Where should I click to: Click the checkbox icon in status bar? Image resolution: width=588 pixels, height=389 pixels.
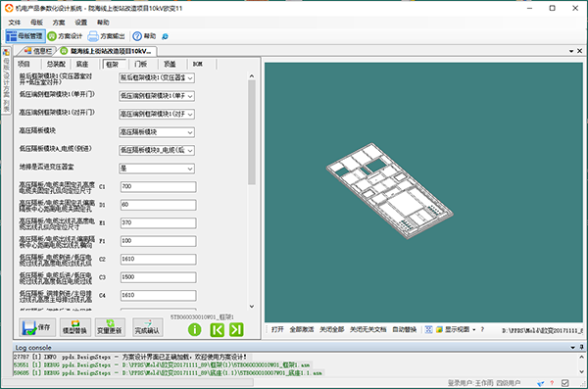(564, 383)
